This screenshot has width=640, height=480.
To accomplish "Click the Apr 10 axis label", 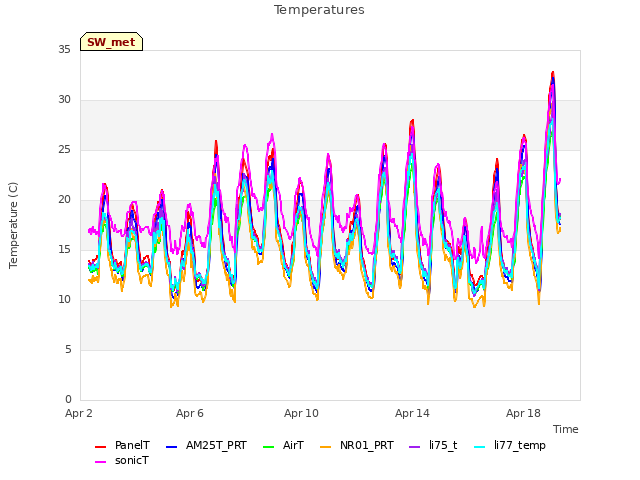I will (x=301, y=413).
